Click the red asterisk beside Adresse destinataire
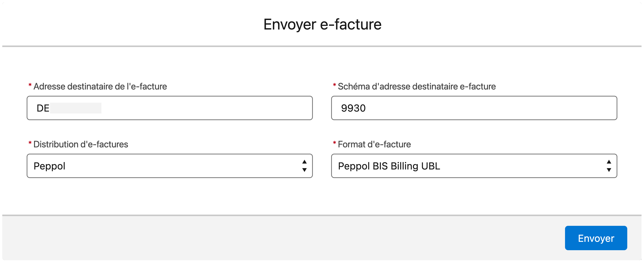 [x=30, y=85]
